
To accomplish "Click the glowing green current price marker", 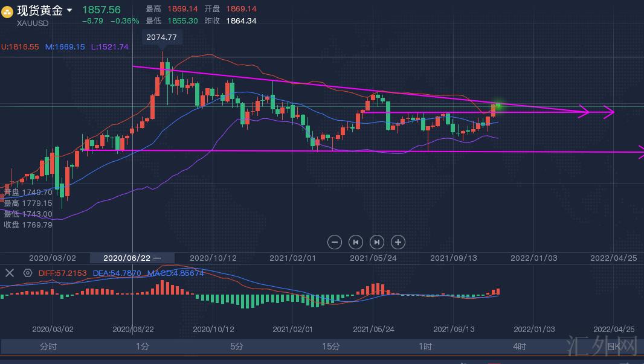I will pos(497,106).
